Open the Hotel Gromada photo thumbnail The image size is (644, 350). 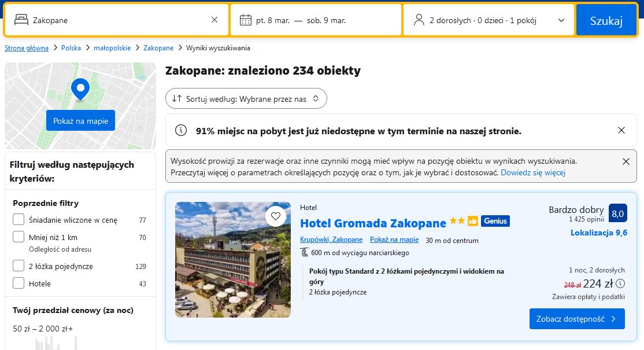(233, 260)
